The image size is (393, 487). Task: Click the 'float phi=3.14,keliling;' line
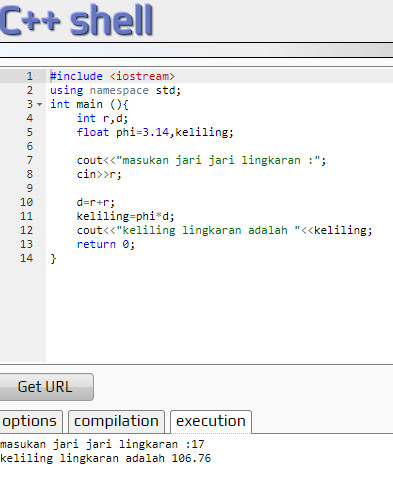point(155,132)
